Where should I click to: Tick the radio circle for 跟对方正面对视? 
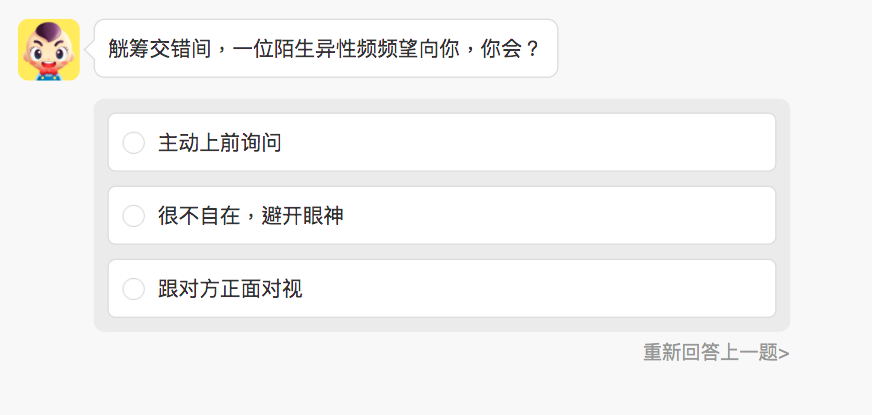pos(134,289)
